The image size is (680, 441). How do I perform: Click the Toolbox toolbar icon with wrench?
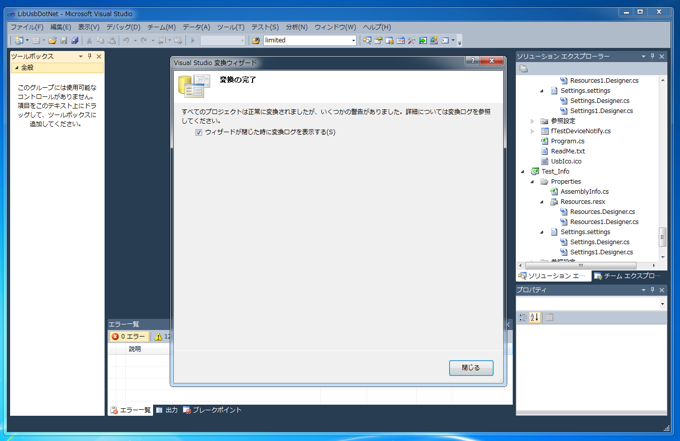point(412,40)
